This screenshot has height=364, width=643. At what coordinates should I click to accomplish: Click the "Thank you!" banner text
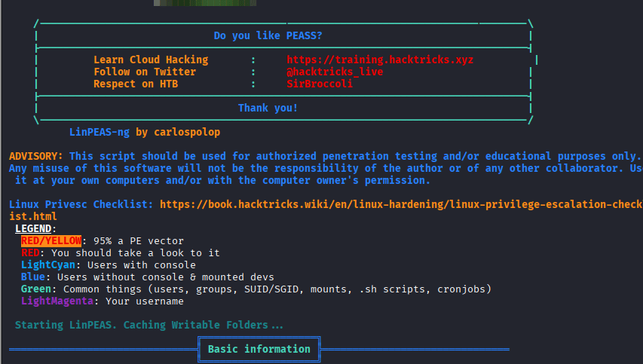click(268, 108)
